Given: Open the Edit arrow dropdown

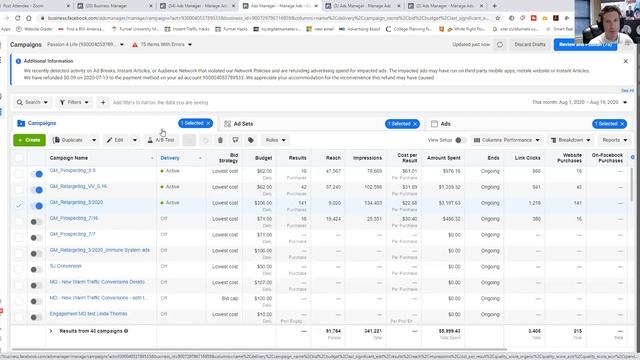Looking at the screenshot, I should (x=135, y=140).
